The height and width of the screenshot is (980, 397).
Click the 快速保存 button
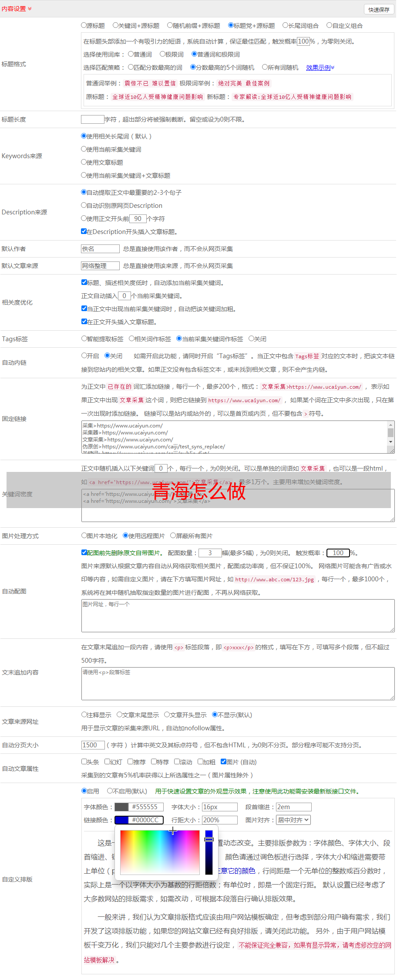click(x=378, y=10)
